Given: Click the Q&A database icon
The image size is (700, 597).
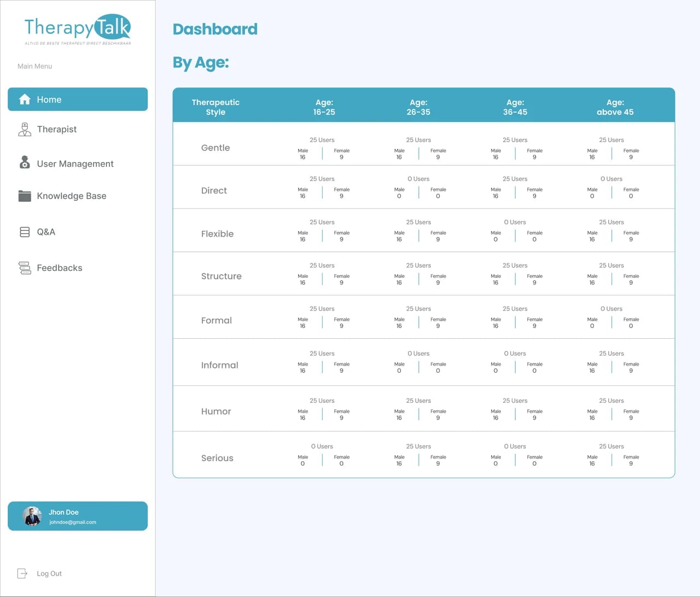Looking at the screenshot, I should click(25, 232).
